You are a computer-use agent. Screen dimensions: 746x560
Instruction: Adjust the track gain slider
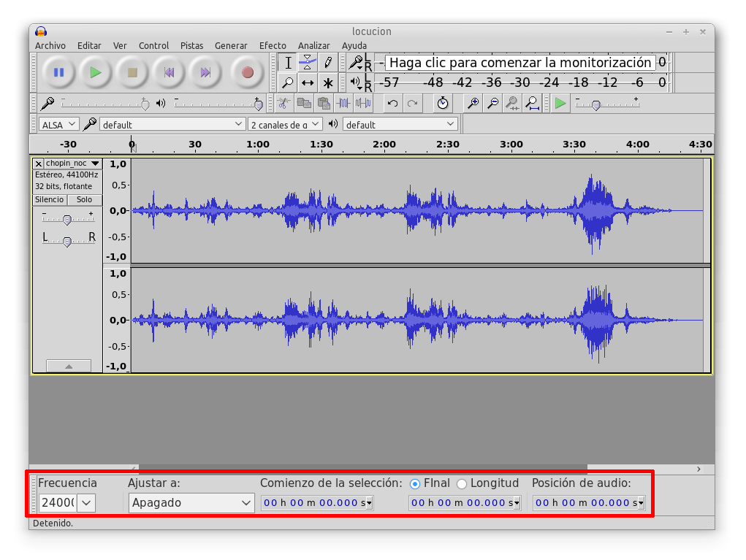(x=67, y=219)
